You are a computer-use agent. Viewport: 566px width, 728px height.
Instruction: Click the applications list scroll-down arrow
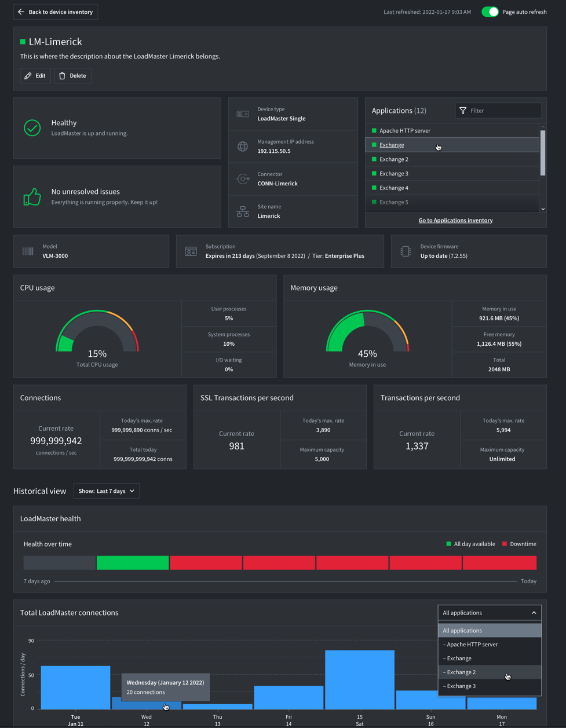tap(543, 209)
